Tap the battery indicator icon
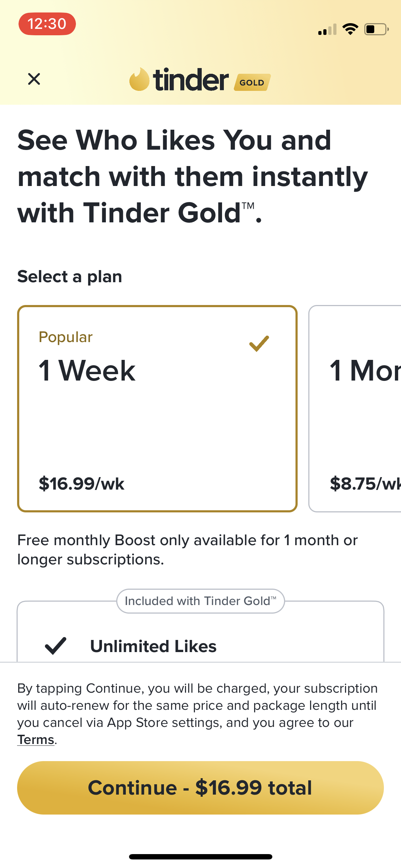This screenshot has height=868, width=401. [x=376, y=29]
